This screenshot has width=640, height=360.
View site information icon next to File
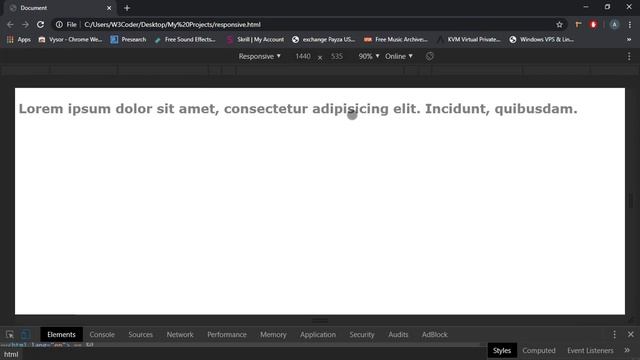tap(59, 24)
